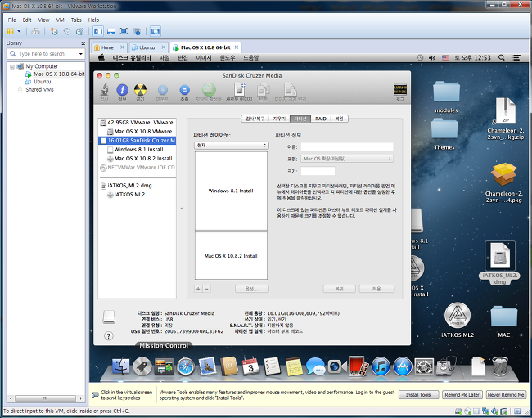
Task: Click the Remind Me Later button
Action: pyautogui.click(x=462, y=395)
